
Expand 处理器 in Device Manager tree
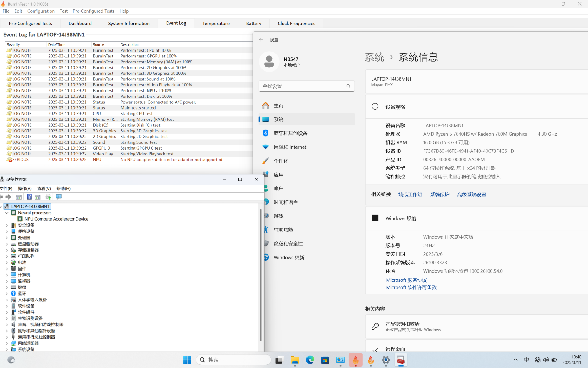pos(7,238)
